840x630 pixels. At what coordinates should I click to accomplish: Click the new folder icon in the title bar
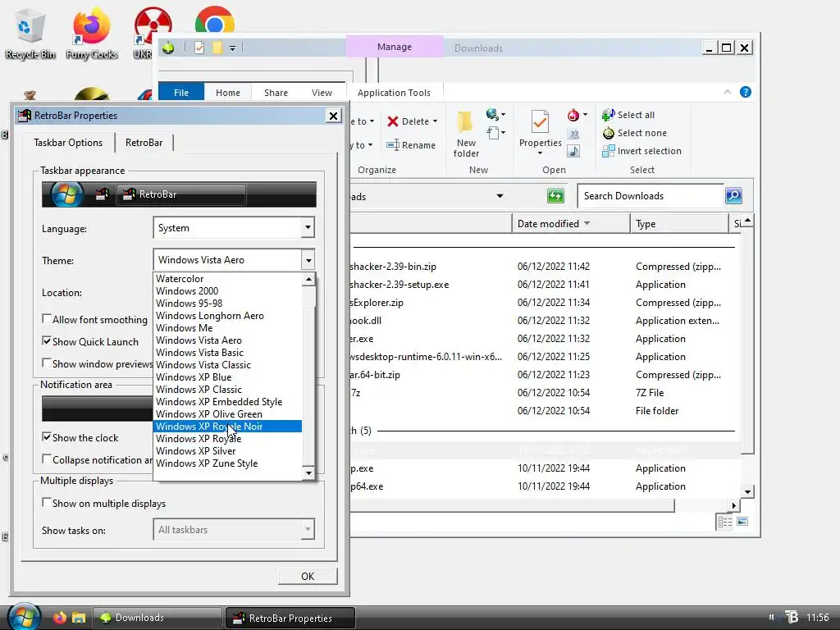coord(217,48)
